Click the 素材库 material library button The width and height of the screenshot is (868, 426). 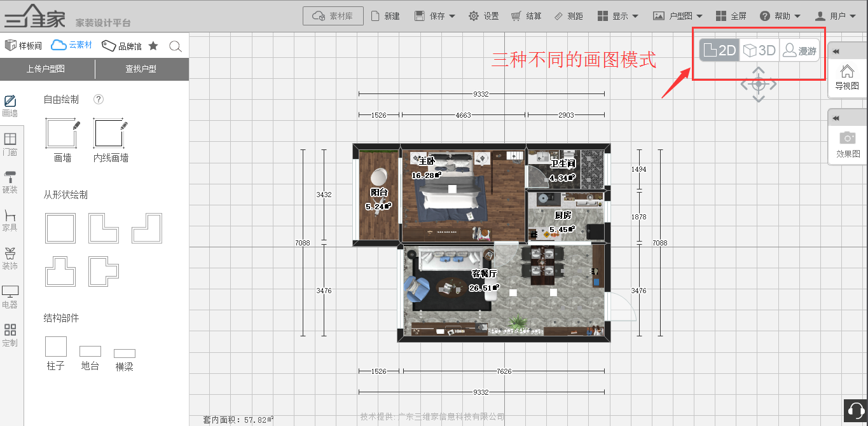[x=333, y=16]
